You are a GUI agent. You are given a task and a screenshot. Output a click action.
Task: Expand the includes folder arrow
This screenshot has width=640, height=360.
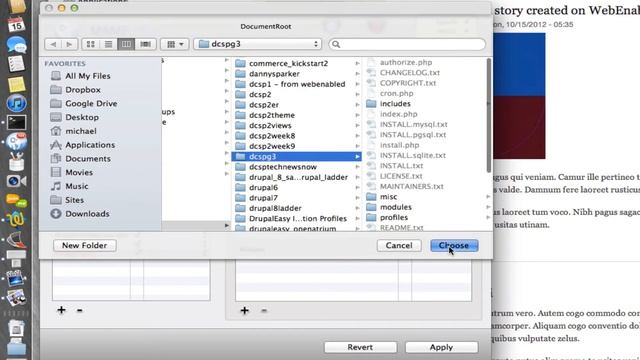488,104
